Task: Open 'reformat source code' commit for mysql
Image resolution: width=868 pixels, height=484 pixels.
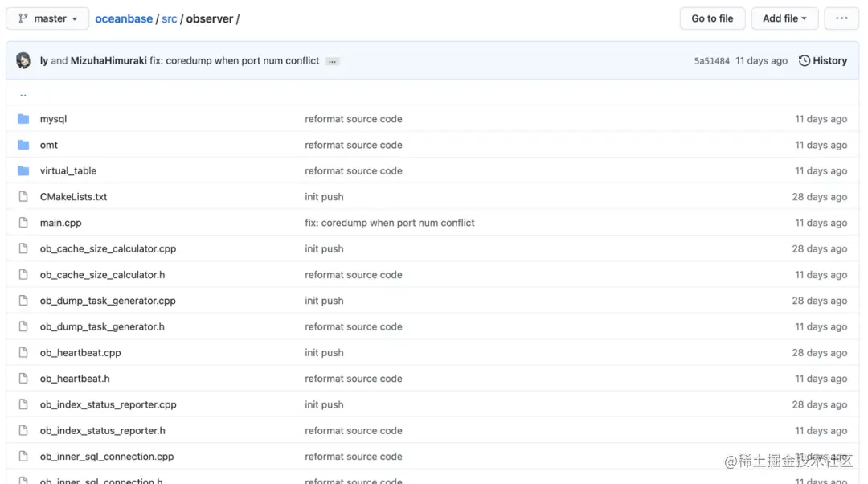Action: point(353,119)
